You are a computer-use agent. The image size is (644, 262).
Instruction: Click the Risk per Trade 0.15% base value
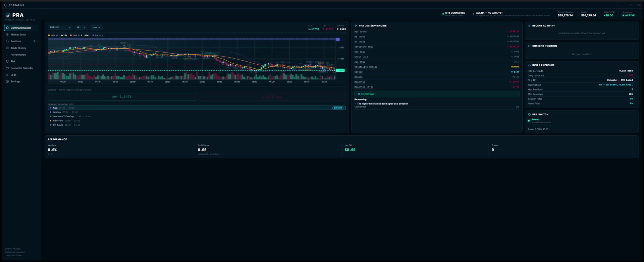(x=626, y=71)
